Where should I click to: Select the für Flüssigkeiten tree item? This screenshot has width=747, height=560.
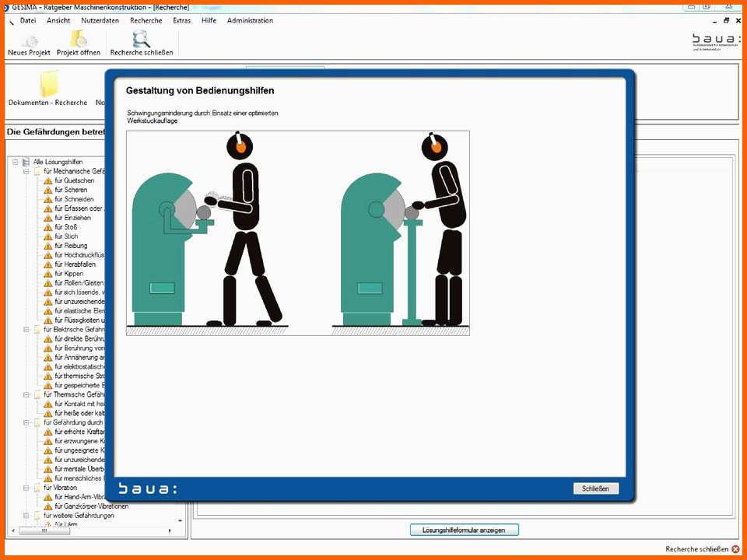coord(79,320)
